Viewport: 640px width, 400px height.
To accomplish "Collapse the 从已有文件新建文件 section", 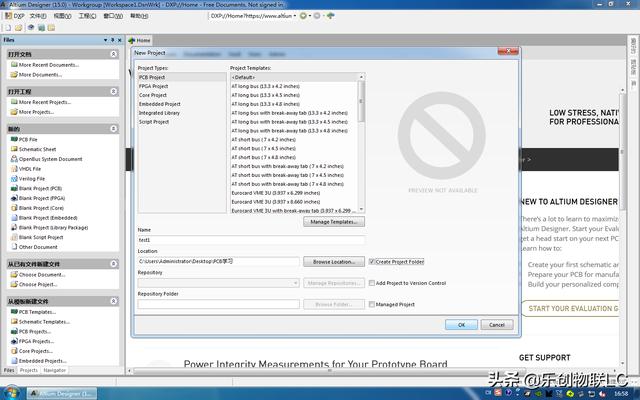I will (x=113, y=264).
